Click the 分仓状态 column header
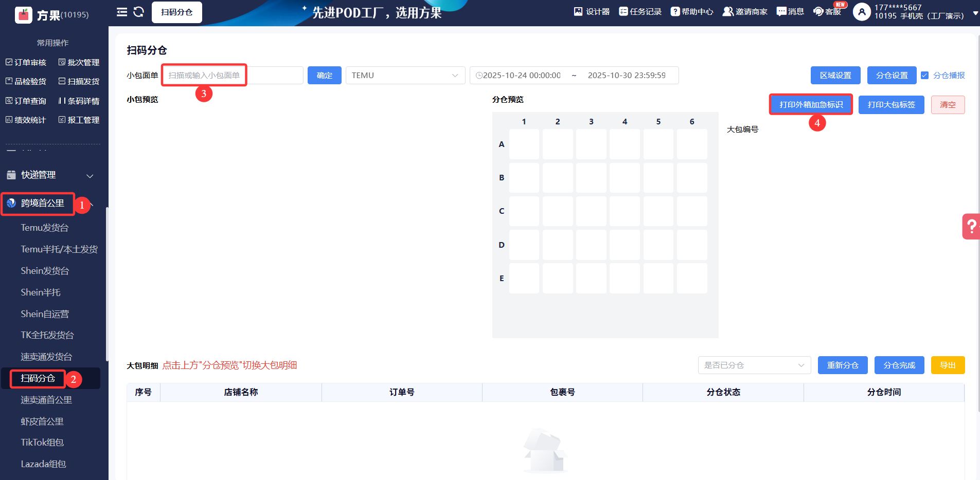 [x=723, y=392]
